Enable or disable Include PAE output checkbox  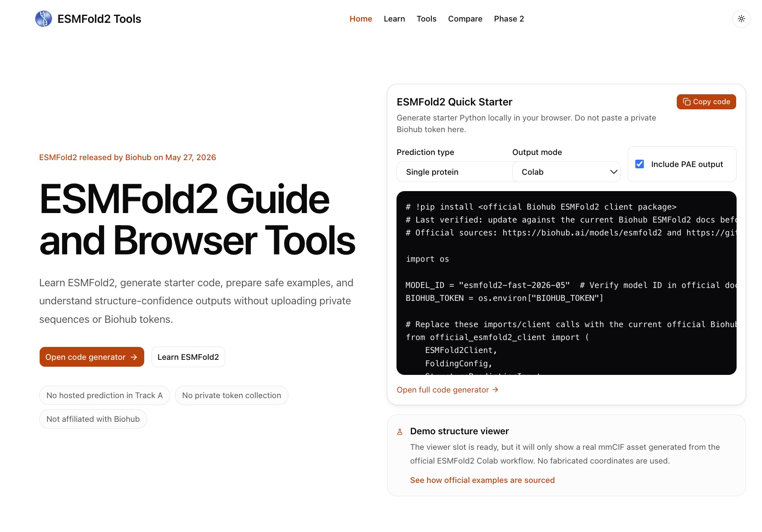point(640,164)
